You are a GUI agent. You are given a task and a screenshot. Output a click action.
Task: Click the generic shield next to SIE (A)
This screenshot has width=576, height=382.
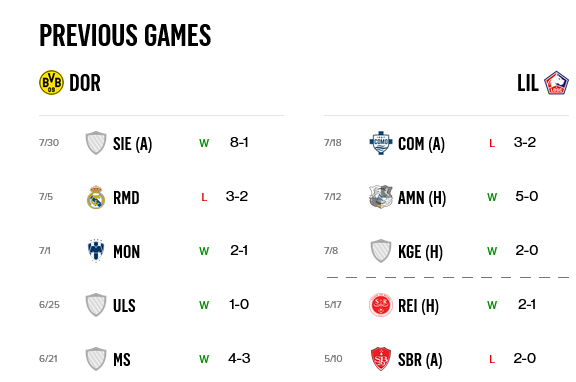(96, 143)
